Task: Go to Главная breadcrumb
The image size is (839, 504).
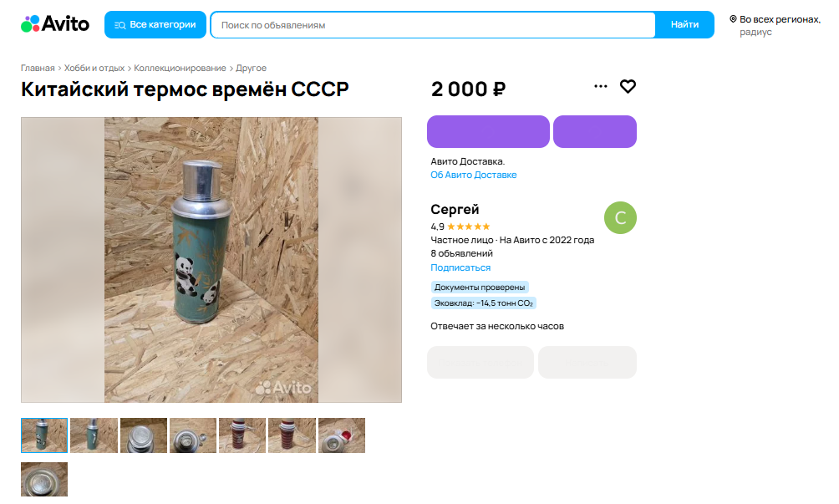Action: pos(38,68)
